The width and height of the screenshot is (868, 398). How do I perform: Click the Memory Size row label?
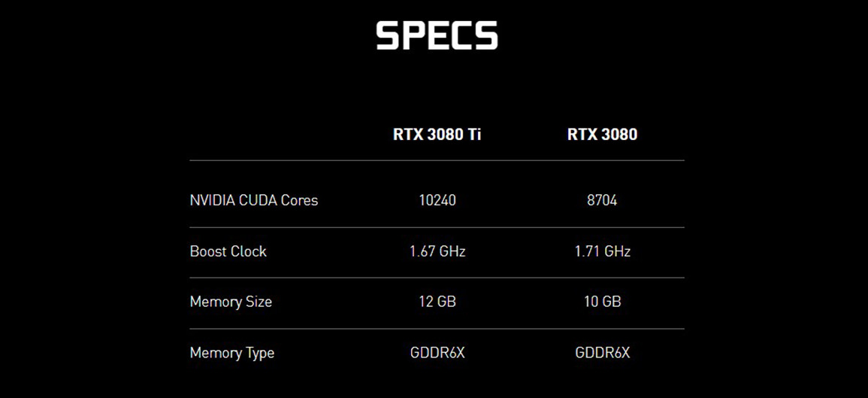(231, 302)
